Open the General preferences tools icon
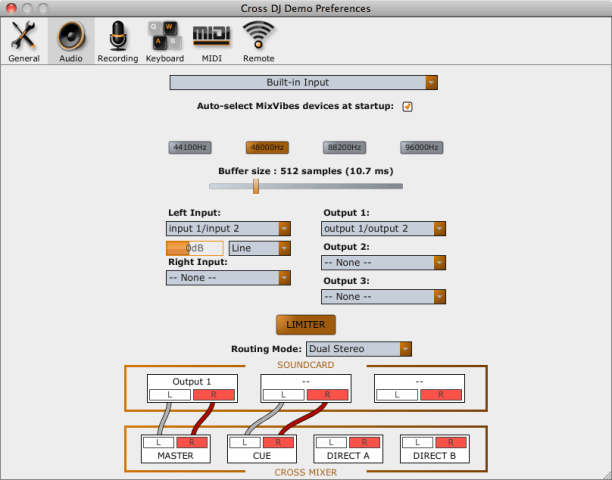This screenshot has height=480, width=612. pos(23,36)
